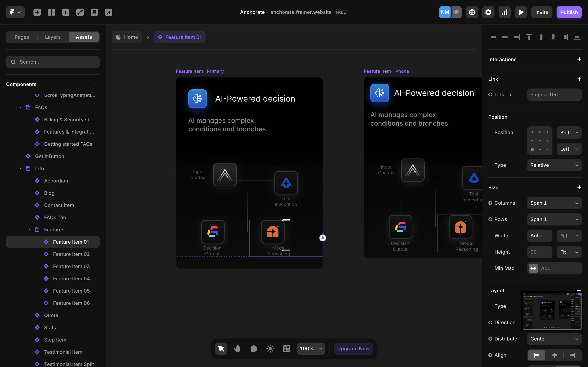
Task: Select align center option in Align row
Action: [555, 355]
